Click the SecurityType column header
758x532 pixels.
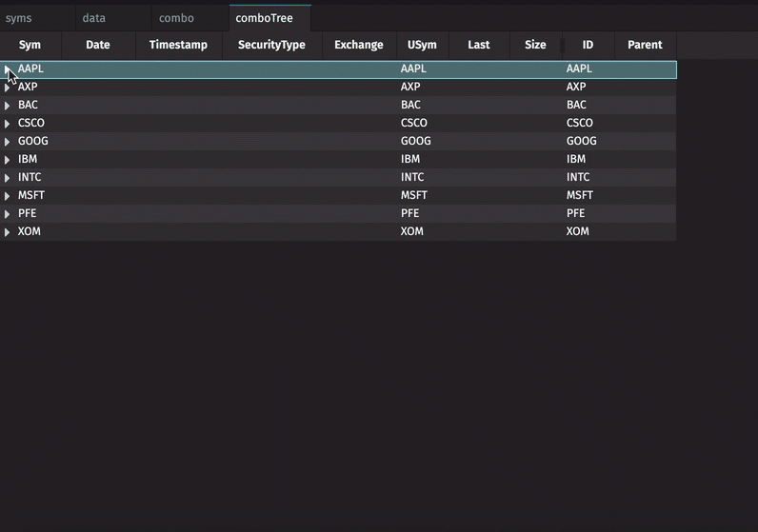pos(271,45)
